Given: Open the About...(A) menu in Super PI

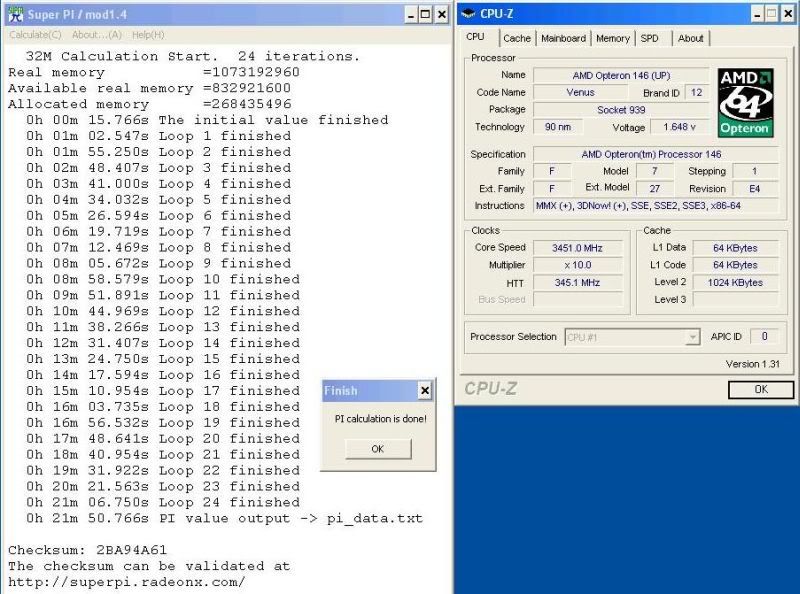Looking at the screenshot, I should point(97,35).
